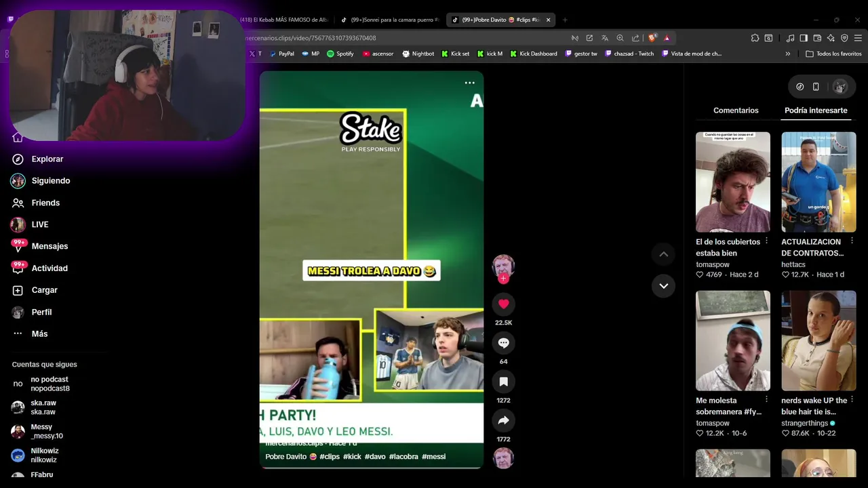Go to next video with down chevron

pyautogui.click(x=664, y=286)
